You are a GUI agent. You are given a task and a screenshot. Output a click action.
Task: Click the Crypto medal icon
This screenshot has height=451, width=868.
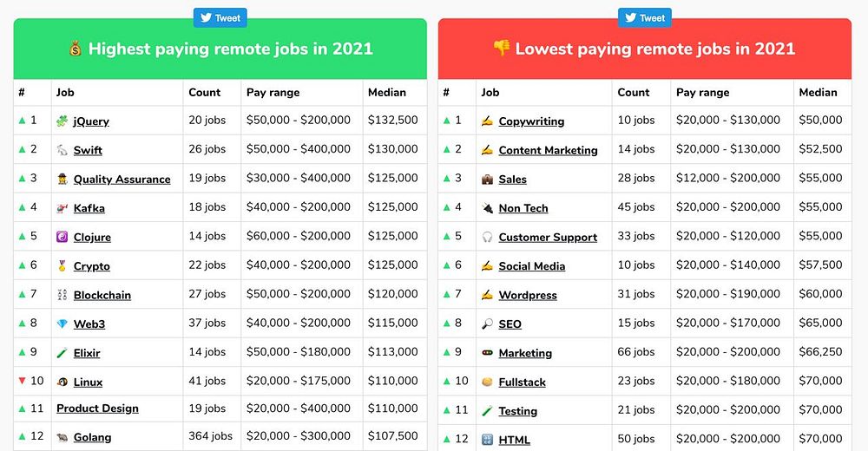click(x=62, y=266)
